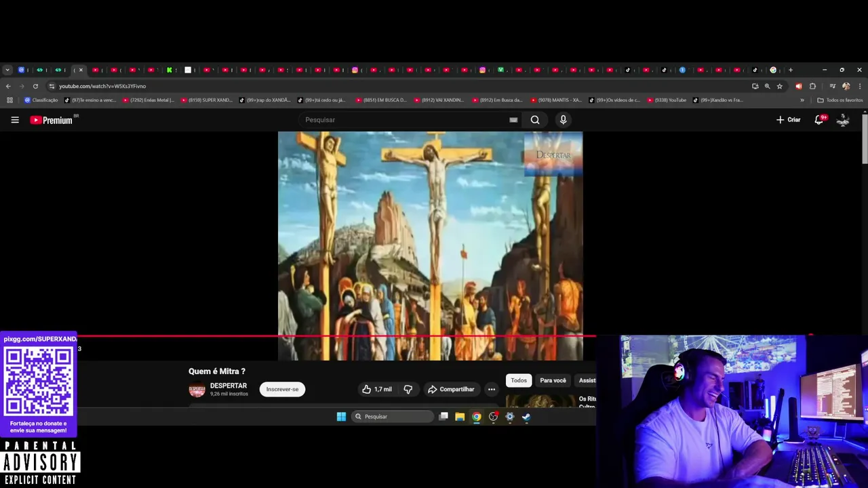Click the YouTube search magnifier button
Screen dimensions: 868x488
click(535, 120)
